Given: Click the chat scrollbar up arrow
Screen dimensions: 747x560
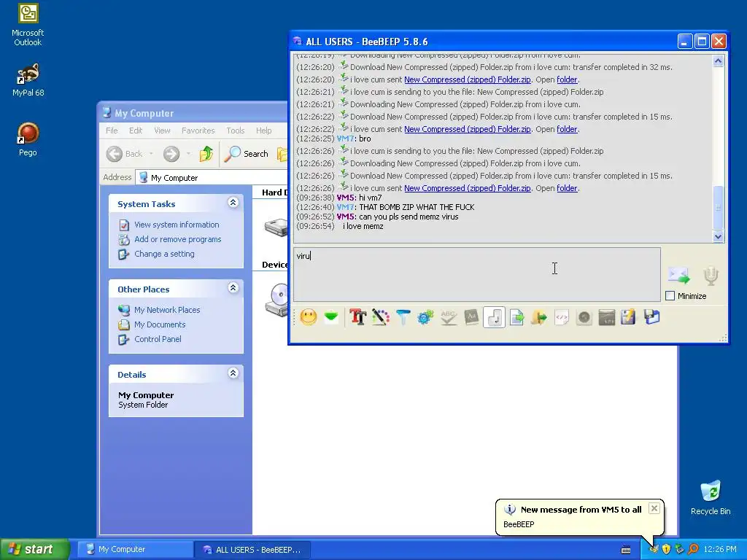Looking at the screenshot, I should point(718,61).
